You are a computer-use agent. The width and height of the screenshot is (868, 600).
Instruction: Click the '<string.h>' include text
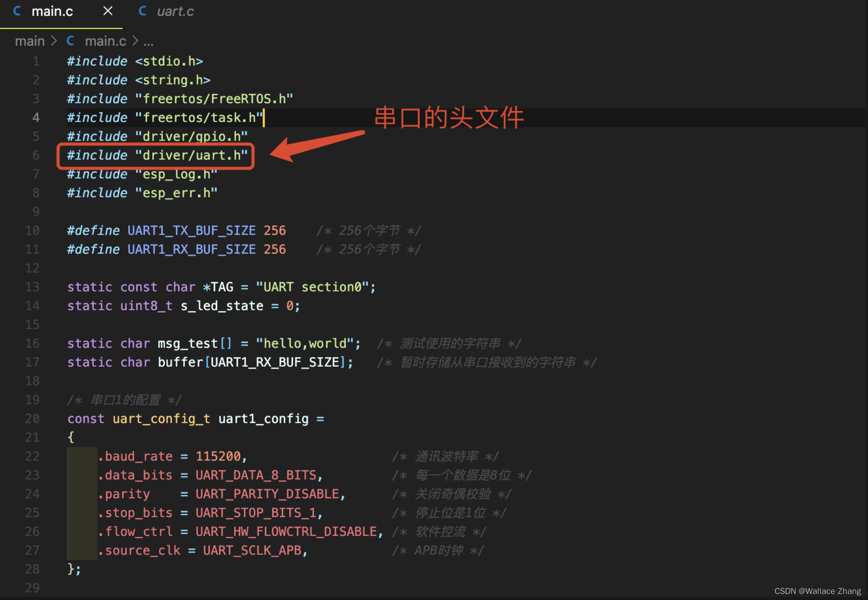pos(172,80)
